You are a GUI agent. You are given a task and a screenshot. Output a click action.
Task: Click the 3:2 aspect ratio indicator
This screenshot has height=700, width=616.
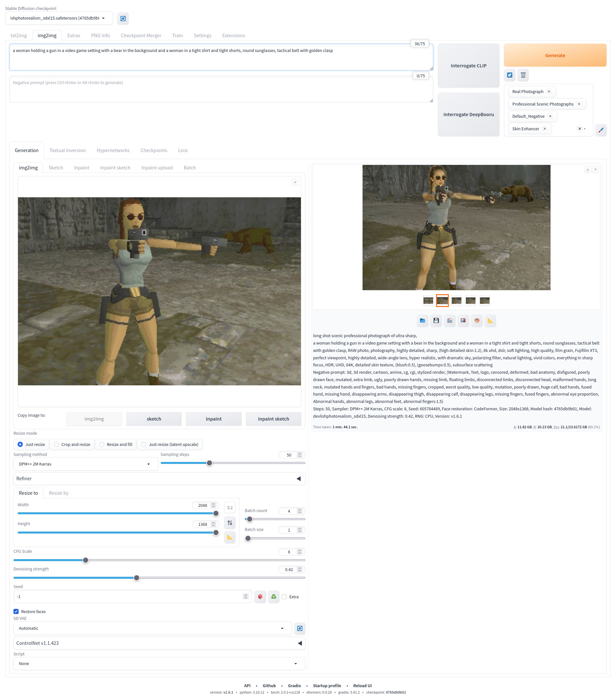[x=230, y=508]
